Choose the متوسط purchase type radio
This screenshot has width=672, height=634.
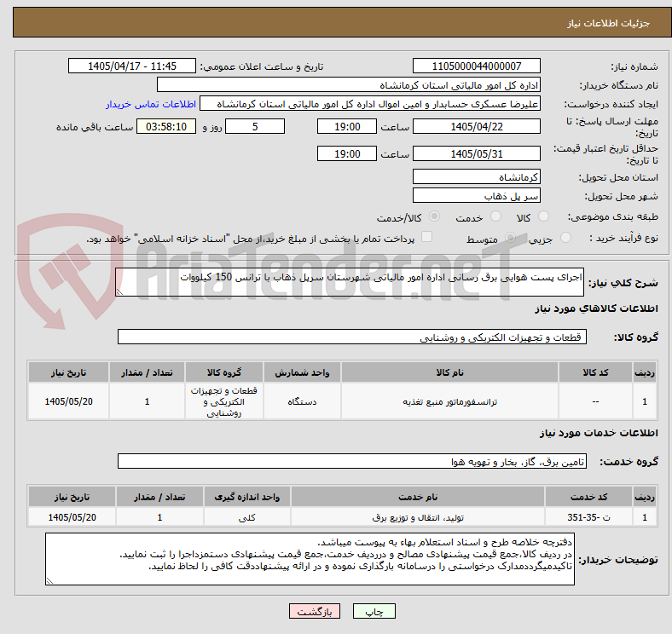coord(510,237)
